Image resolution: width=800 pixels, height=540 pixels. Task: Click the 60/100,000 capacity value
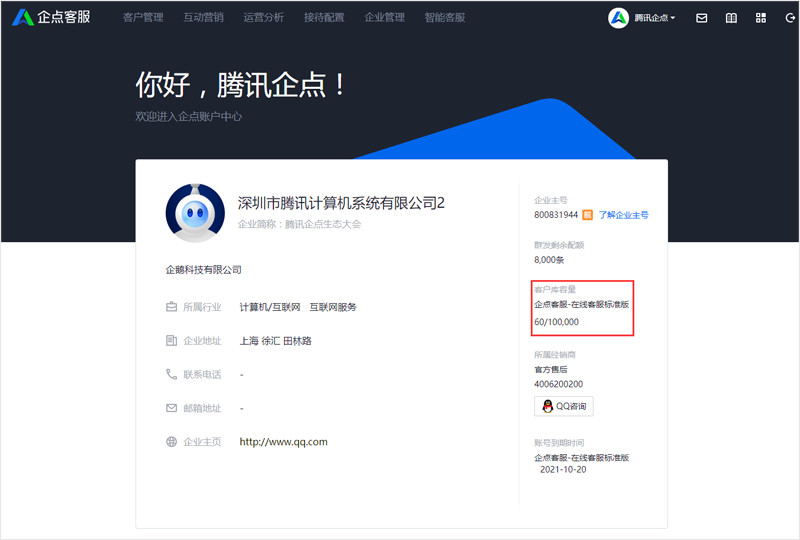(557, 322)
